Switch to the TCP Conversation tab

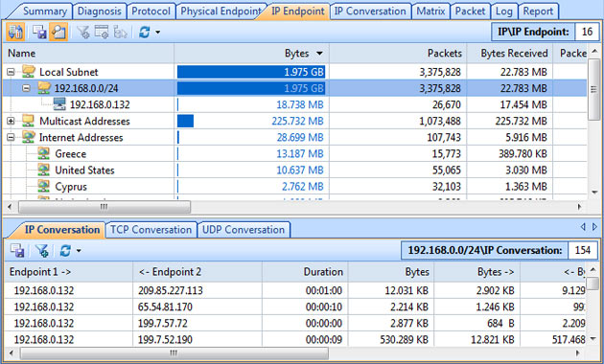[151, 230]
